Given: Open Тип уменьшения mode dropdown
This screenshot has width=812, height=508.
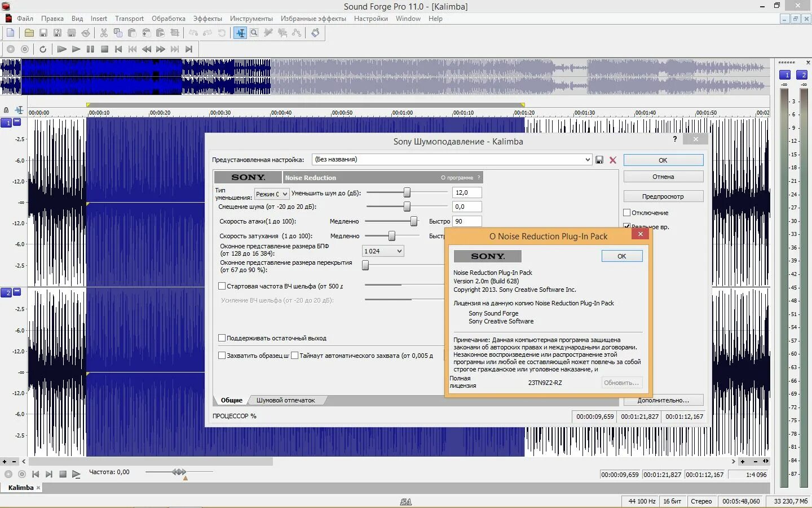Looking at the screenshot, I should 272,194.
